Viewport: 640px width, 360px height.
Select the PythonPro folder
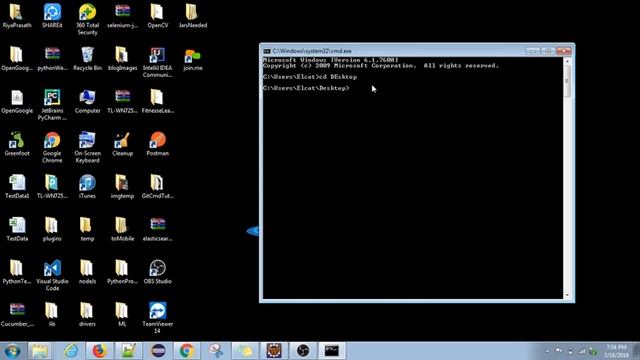(x=122, y=272)
